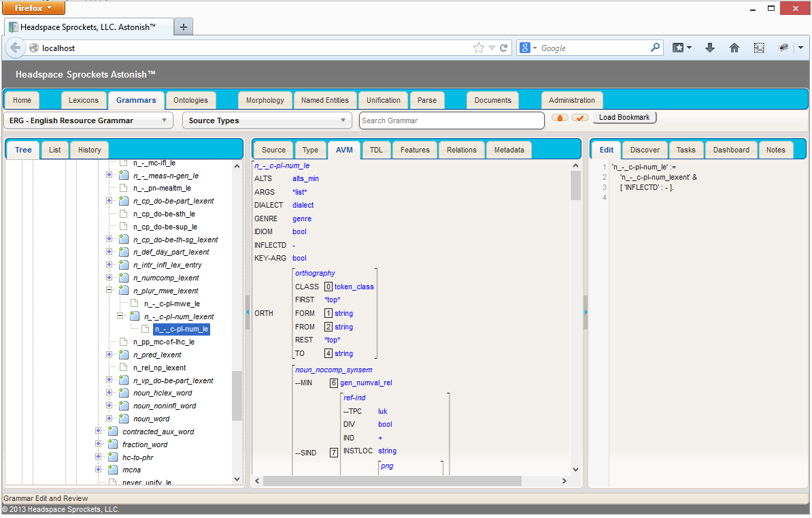This screenshot has height=518, width=812.
Task: Expand the fraction_word tree node
Action: point(99,444)
